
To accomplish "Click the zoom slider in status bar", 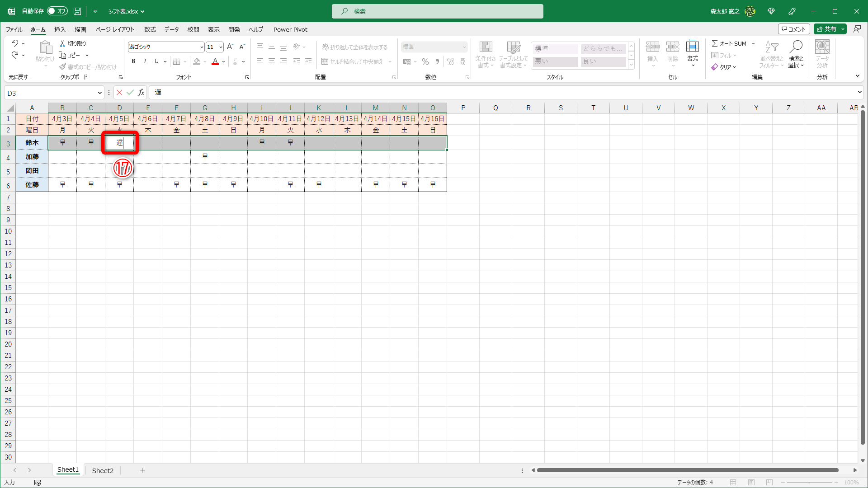I will coord(809,483).
